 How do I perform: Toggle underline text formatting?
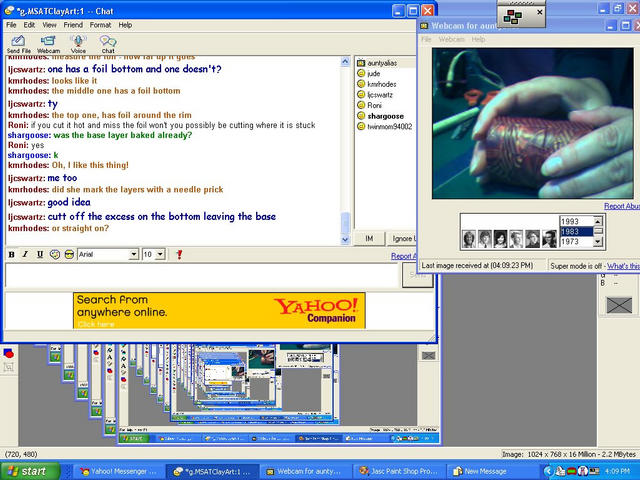point(40,254)
